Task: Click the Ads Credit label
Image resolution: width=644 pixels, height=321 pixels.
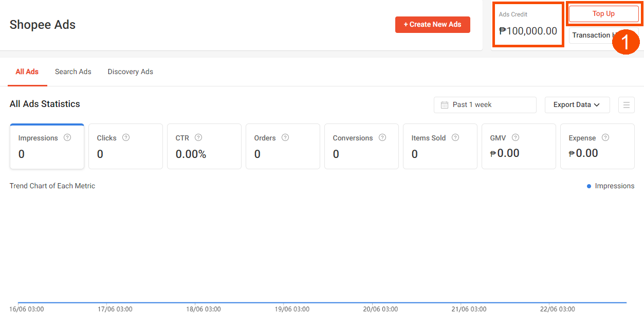Action: 513,14
